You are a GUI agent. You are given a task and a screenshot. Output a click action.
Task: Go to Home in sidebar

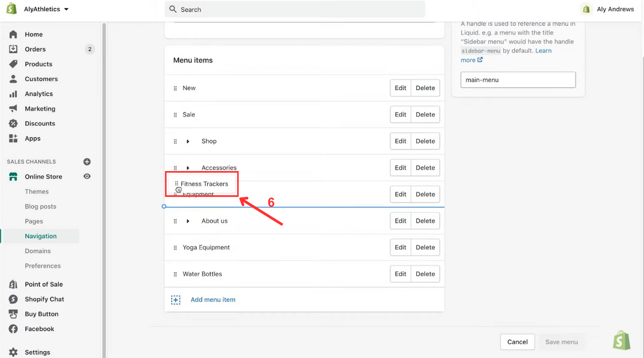[34, 34]
